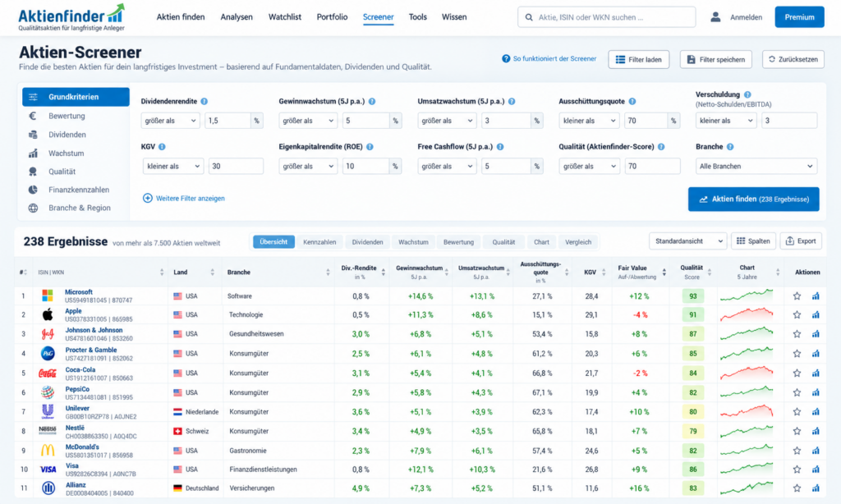Image resolution: width=841 pixels, height=504 pixels.
Task: Open Spalten column settings
Action: tap(754, 241)
